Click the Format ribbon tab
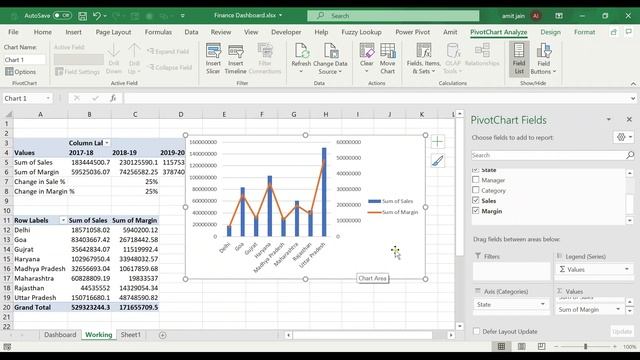This screenshot has height=360, width=640. pyautogui.click(x=584, y=32)
